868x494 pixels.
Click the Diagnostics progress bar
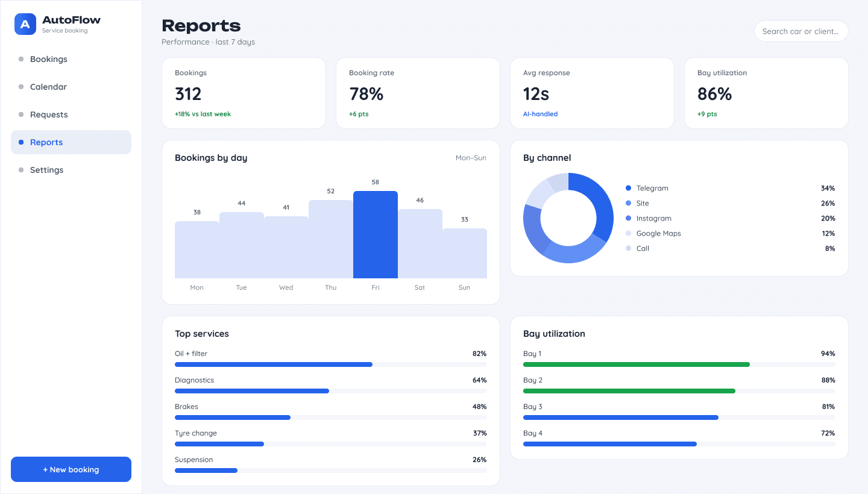(331, 391)
